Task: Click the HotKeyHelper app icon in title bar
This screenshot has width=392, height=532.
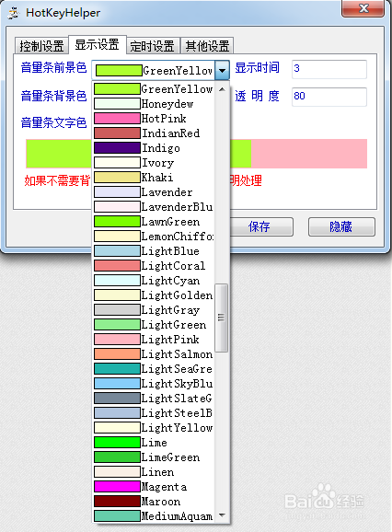Action: [x=14, y=13]
